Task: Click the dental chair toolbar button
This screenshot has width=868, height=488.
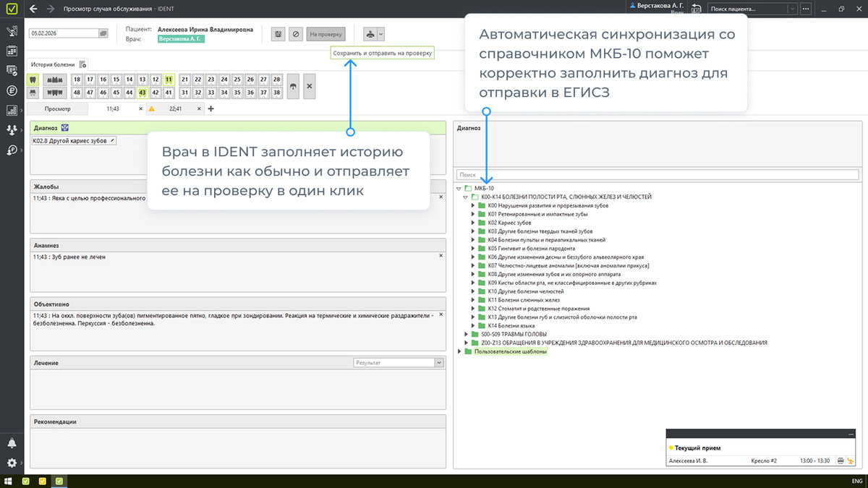Action: pyautogui.click(x=369, y=34)
